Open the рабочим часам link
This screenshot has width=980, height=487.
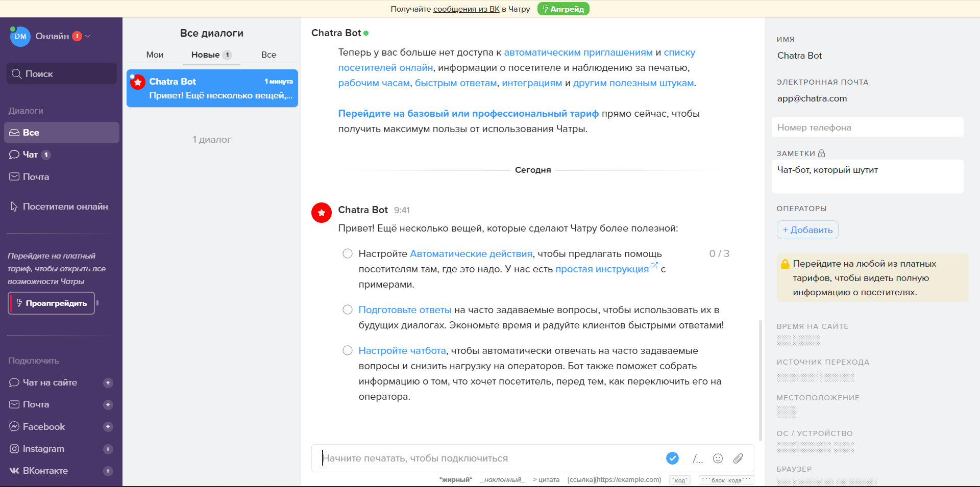[374, 83]
